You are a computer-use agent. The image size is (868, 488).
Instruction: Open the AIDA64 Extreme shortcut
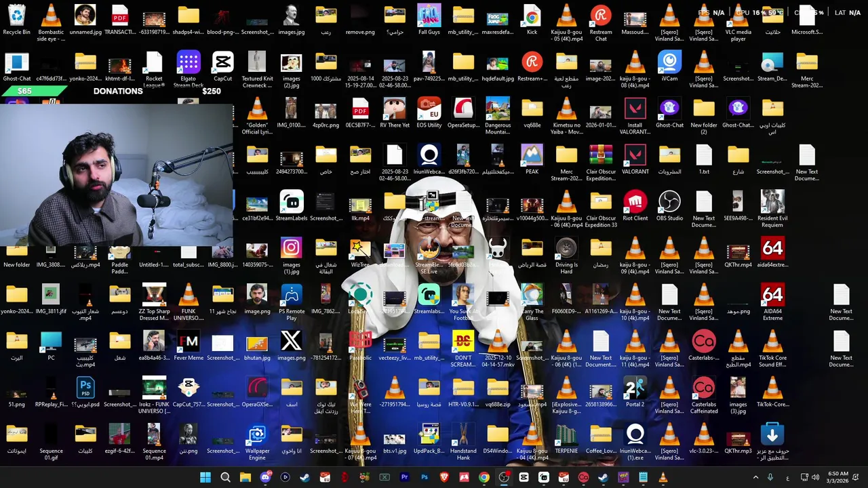point(772,303)
